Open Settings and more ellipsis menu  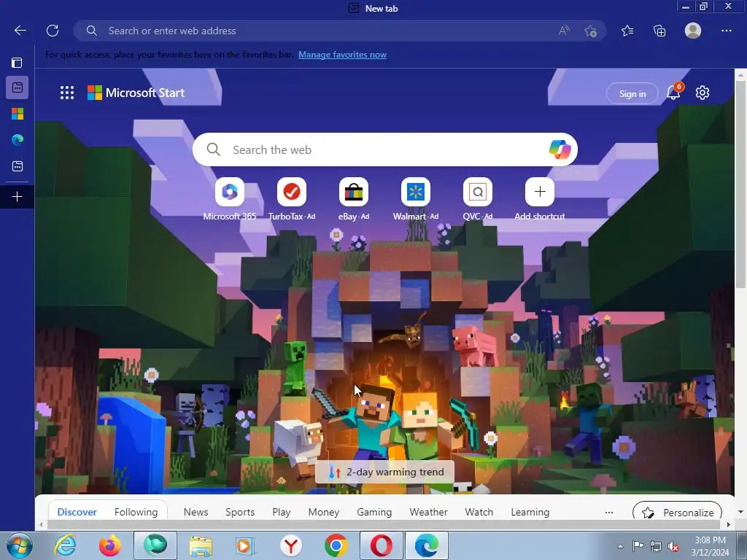click(726, 31)
